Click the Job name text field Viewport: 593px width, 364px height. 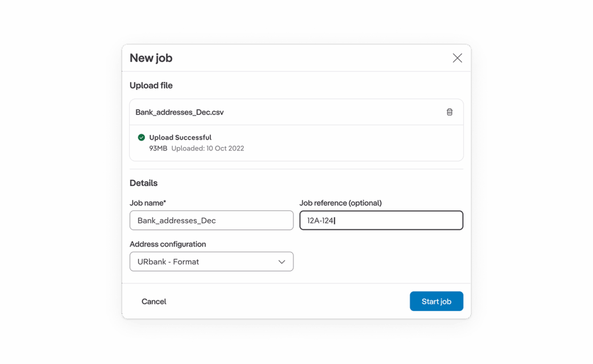[212, 220]
